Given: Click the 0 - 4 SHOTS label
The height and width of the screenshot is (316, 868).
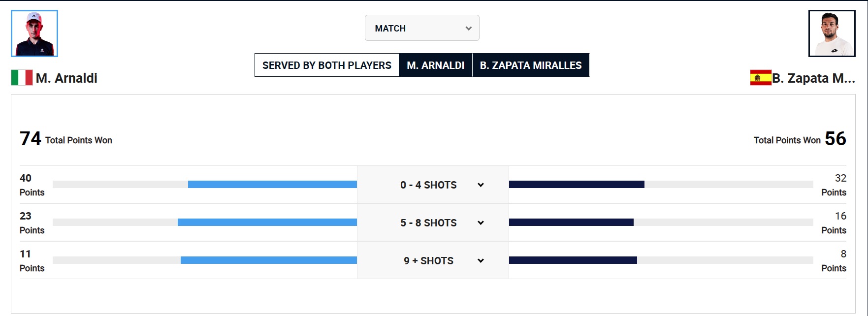Looking at the screenshot, I should point(428,185).
